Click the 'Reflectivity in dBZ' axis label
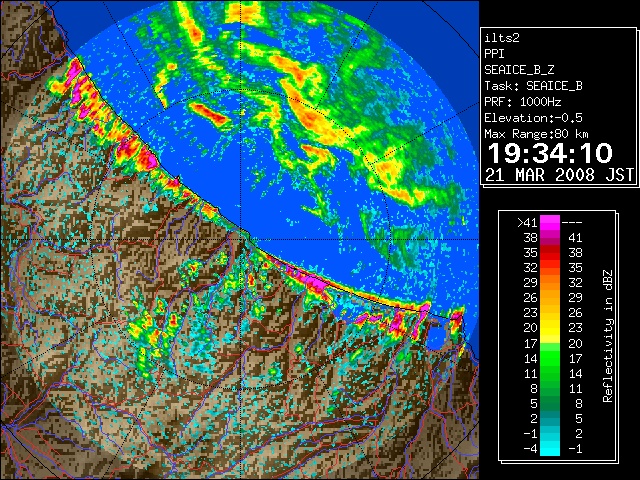The image size is (640, 480). (x=608, y=336)
